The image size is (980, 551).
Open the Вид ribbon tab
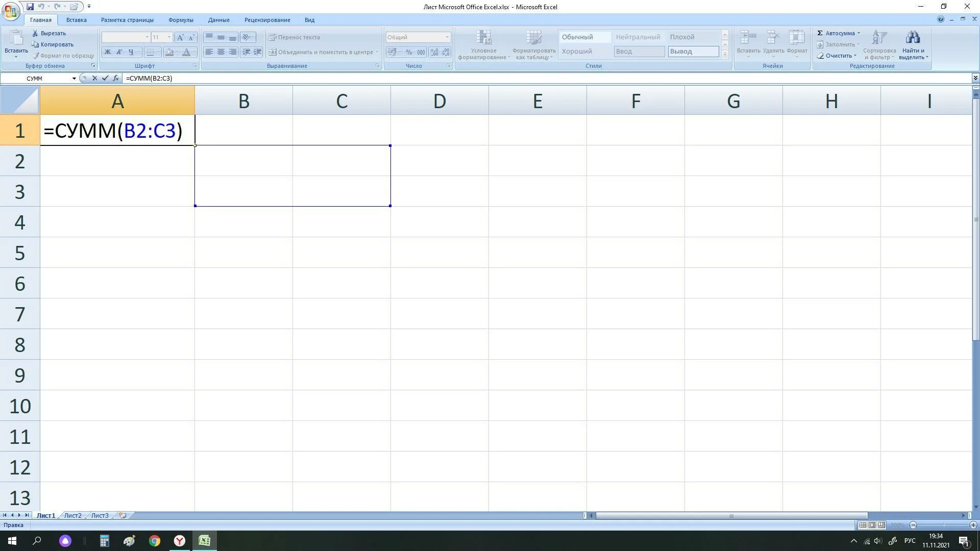tap(309, 20)
